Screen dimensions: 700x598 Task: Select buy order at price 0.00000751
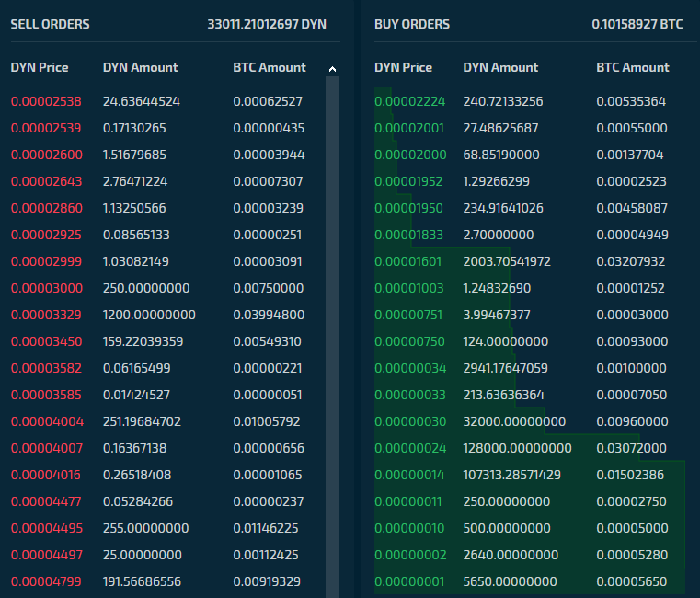(530, 315)
